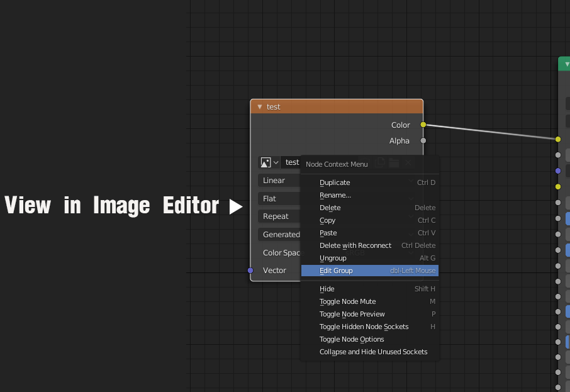Open the image browse dropdown icon

pyautogui.click(x=269, y=162)
